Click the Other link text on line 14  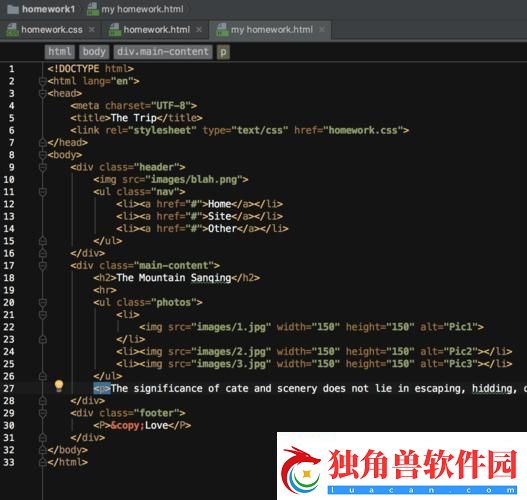point(222,229)
